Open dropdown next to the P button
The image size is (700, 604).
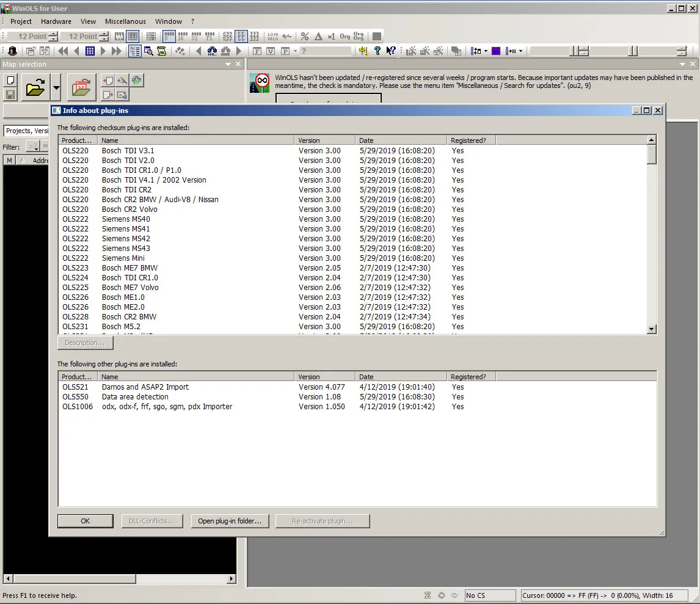(295, 51)
